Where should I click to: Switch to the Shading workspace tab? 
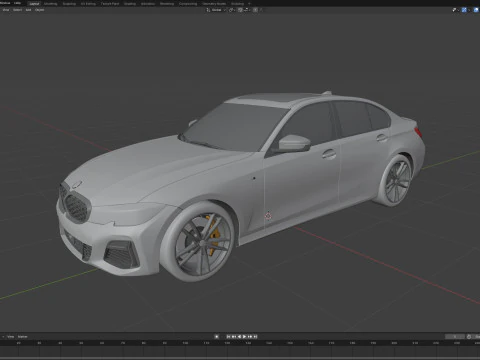tap(130, 4)
